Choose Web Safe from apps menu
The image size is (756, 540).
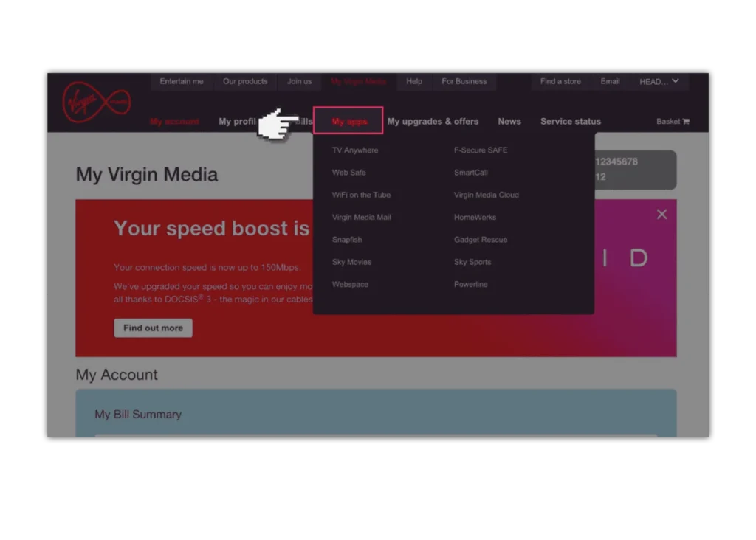pyautogui.click(x=348, y=173)
